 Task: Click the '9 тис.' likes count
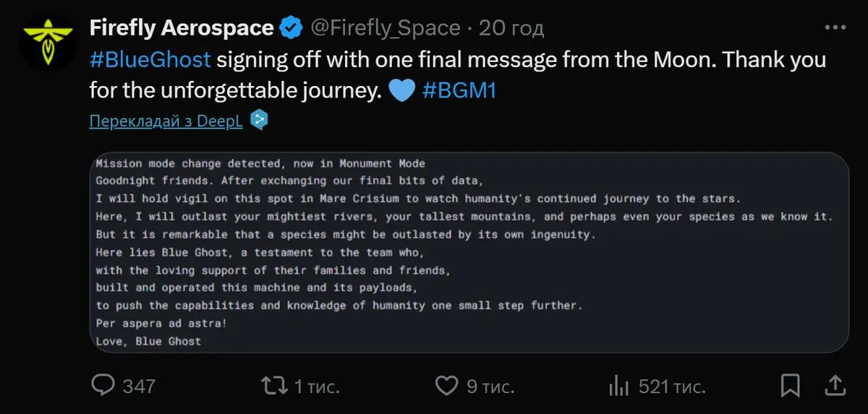tap(490, 387)
